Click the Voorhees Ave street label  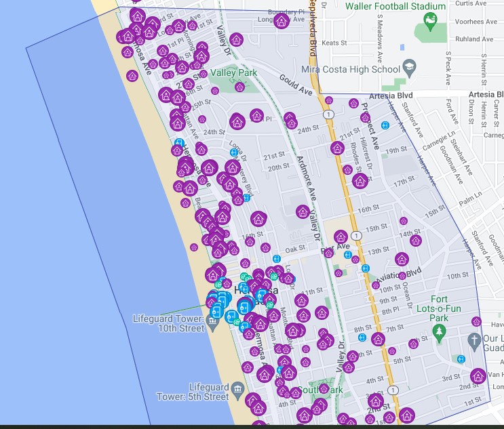point(476,22)
